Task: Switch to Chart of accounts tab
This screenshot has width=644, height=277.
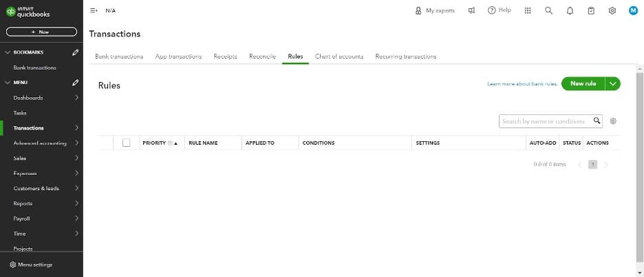Action: (x=339, y=57)
